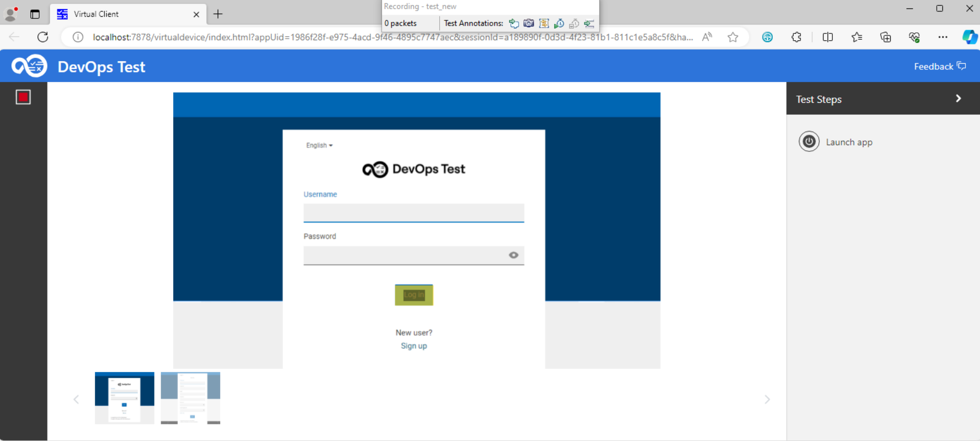The height and width of the screenshot is (441, 980).
Task: Click the Launch app power icon
Action: click(x=809, y=141)
